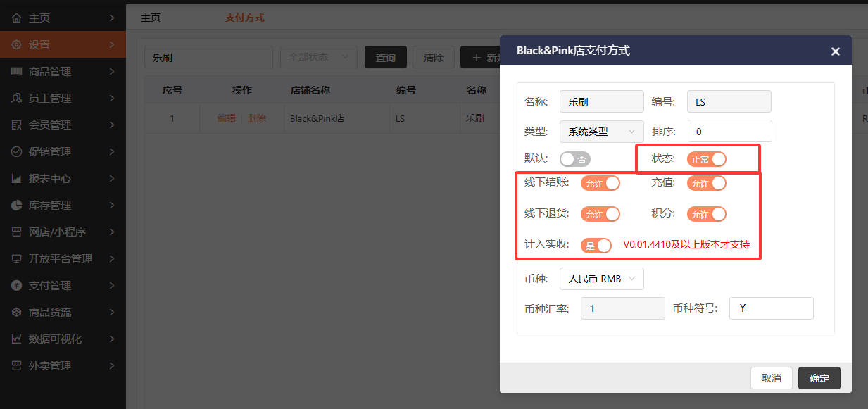Click the 促销管理 checkmark icon

click(x=17, y=151)
